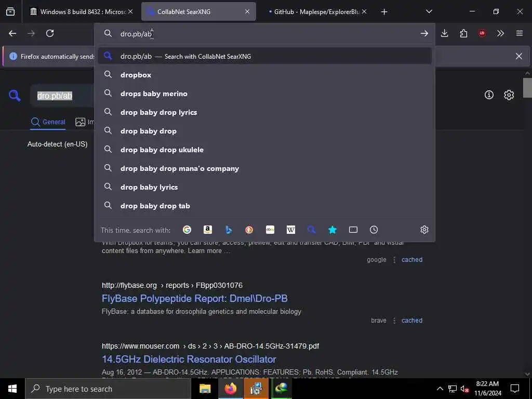Search history using the clock icon
Viewport: 532px width, 399px height.
coord(374,230)
